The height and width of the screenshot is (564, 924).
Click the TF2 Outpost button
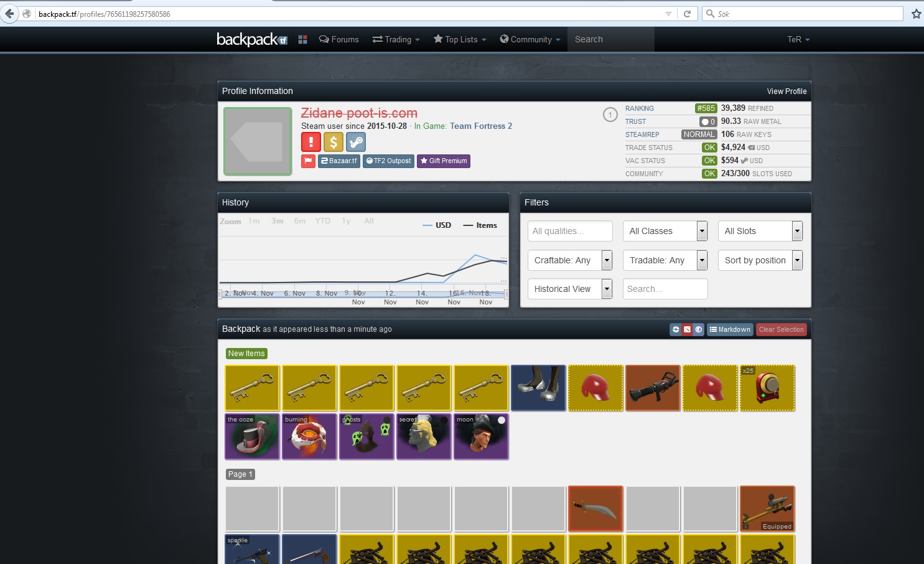pyautogui.click(x=388, y=161)
